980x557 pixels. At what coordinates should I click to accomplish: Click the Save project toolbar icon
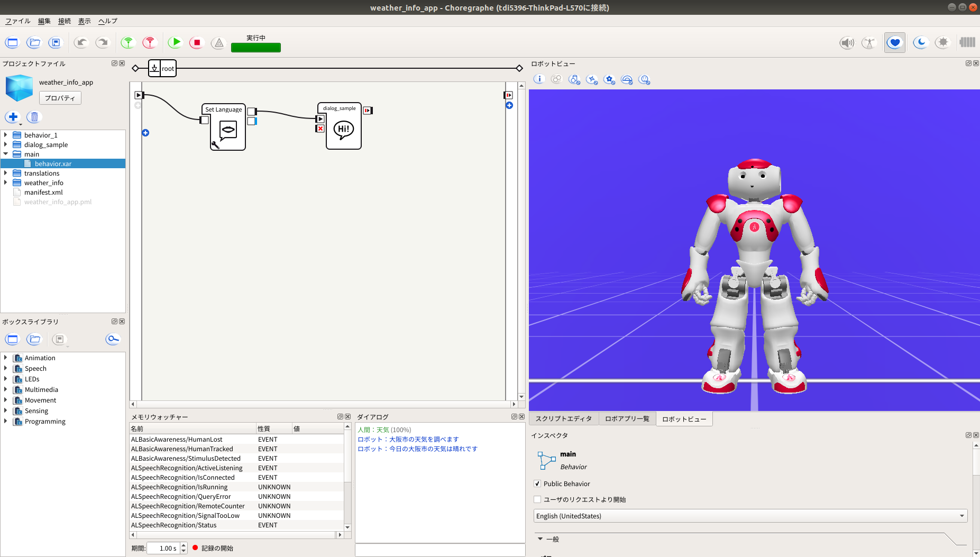pyautogui.click(x=56, y=42)
